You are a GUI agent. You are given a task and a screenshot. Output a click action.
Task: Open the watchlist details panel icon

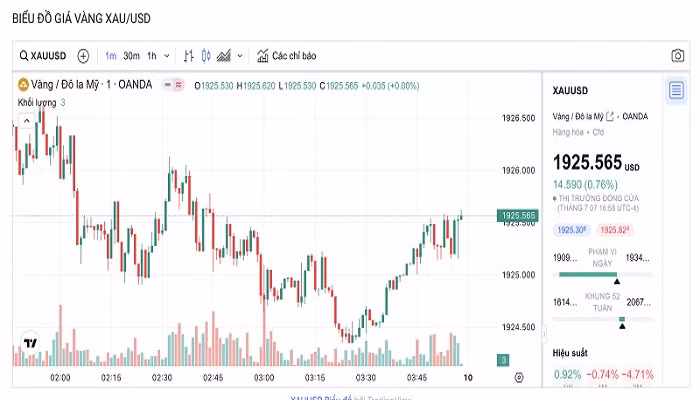tap(676, 91)
